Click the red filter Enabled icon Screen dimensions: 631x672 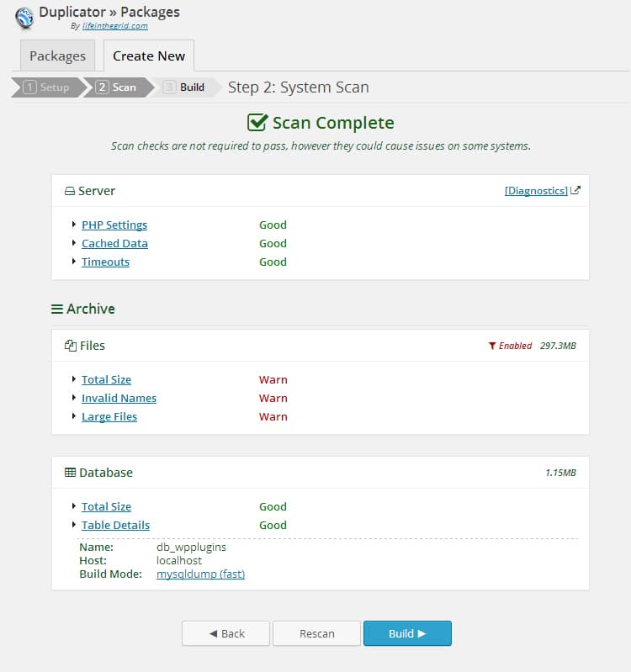(x=492, y=346)
